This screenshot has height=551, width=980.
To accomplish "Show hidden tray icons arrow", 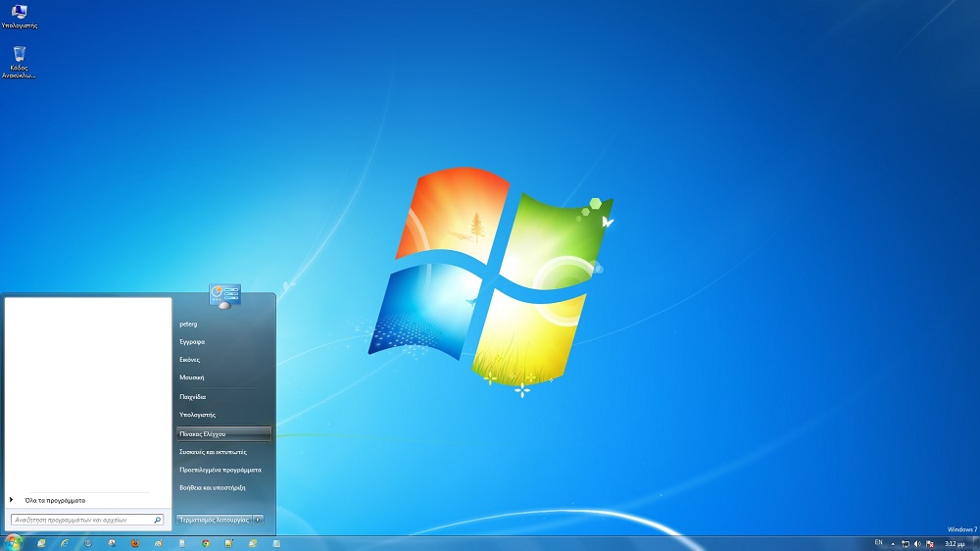I will tap(893, 543).
